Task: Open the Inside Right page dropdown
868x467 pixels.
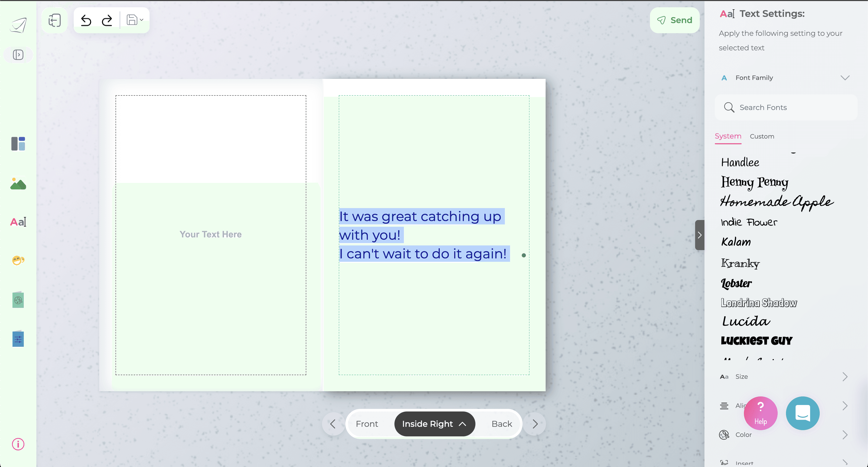Action: click(x=434, y=424)
